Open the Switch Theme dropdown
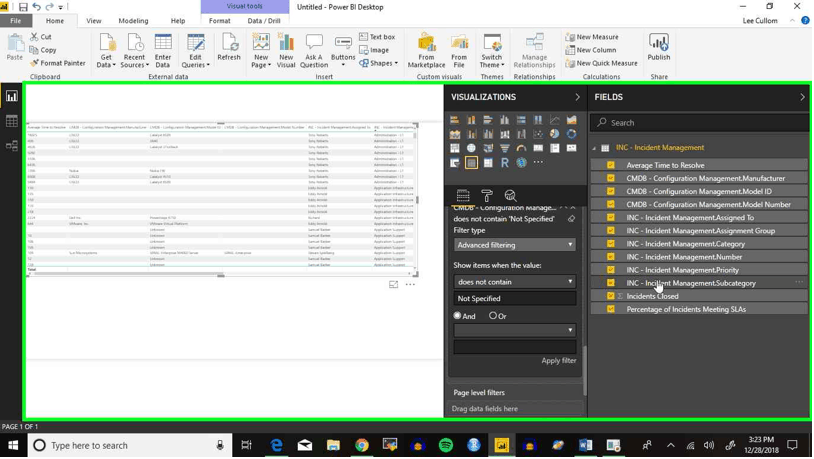814x459 pixels. (x=492, y=50)
